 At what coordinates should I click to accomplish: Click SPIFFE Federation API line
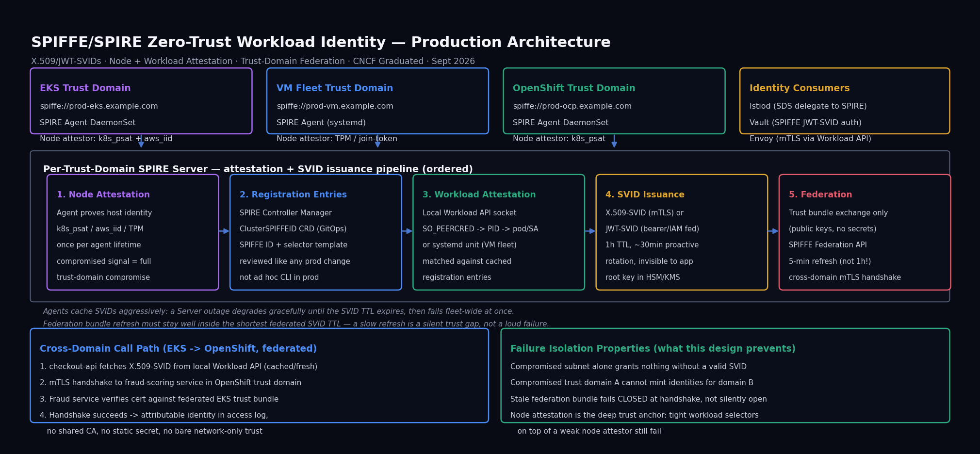click(x=828, y=245)
